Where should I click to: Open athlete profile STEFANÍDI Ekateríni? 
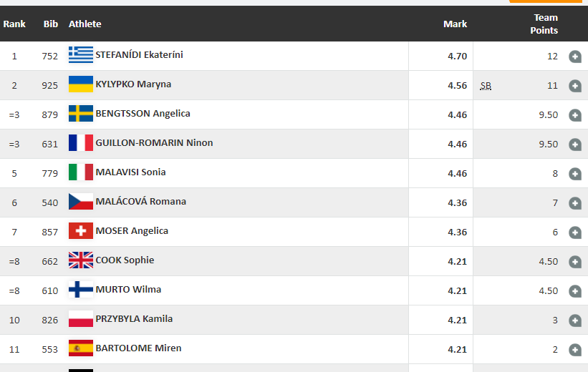pos(139,54)
